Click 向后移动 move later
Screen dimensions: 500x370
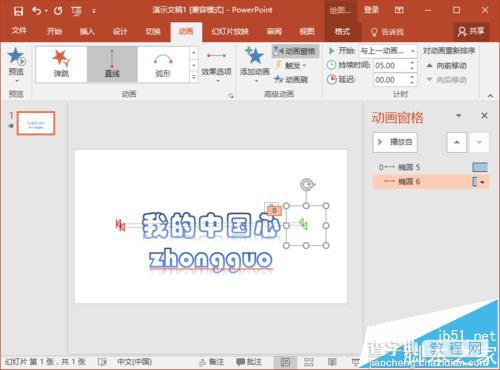(447, 79)
